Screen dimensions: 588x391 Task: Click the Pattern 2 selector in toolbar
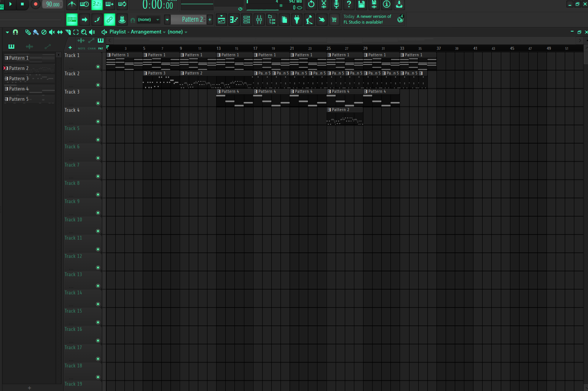click(189, 19)
